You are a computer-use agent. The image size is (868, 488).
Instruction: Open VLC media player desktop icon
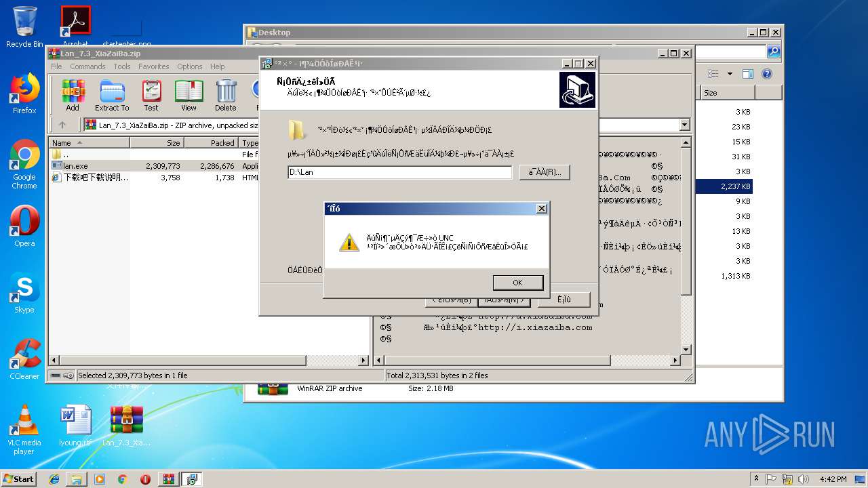pos(24,430)
